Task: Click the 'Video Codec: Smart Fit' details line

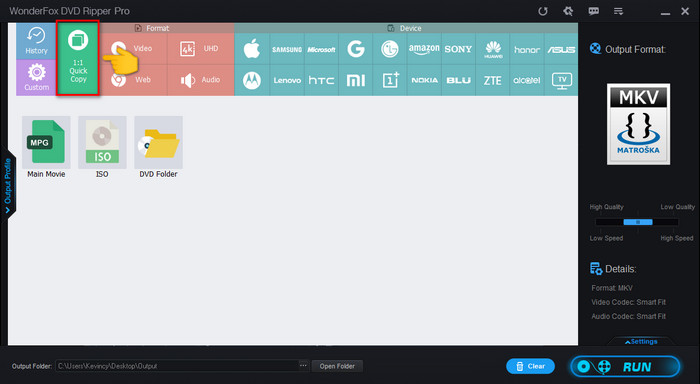Action: [629, 302]
